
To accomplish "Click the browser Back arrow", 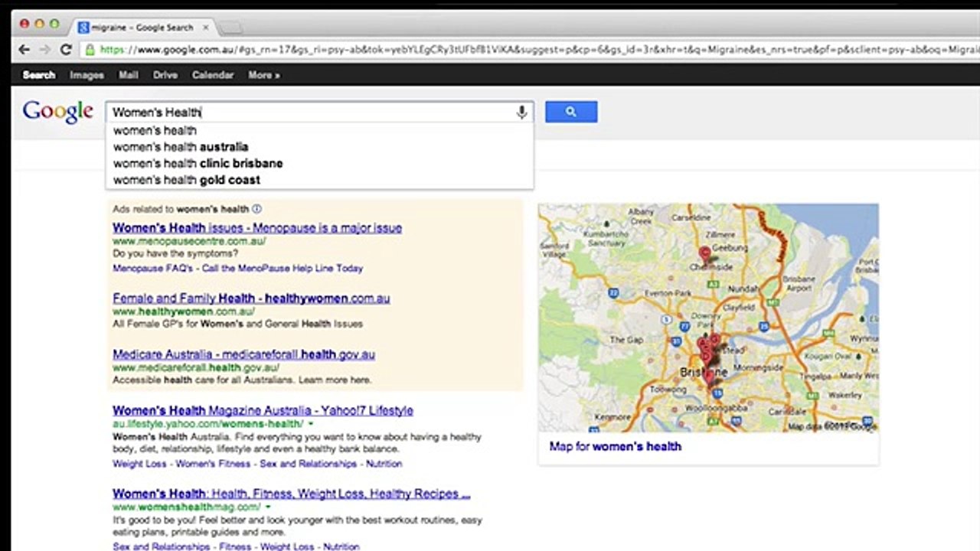I will point(24,50).
